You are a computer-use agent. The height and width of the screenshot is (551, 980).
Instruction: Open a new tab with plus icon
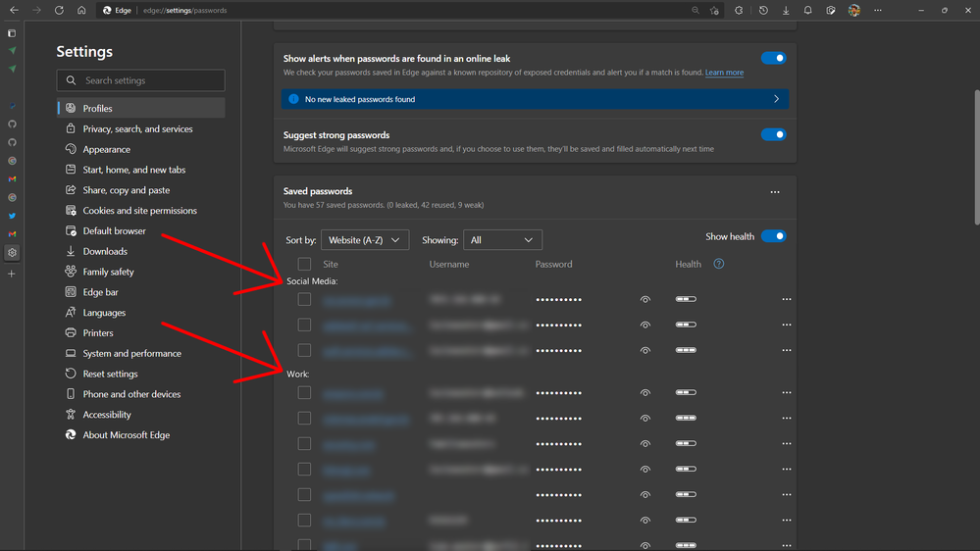click(12, 274)
